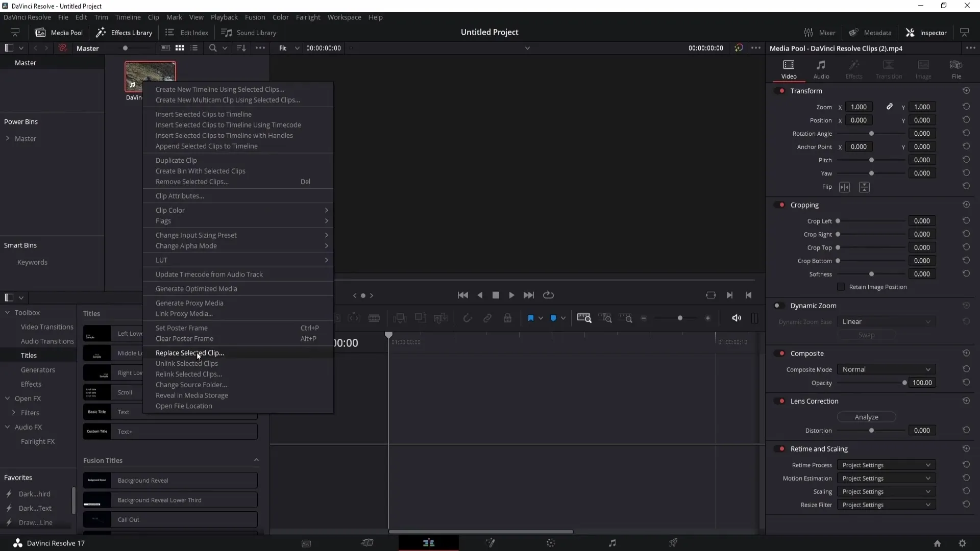Click Remove Selected Clips menu item
Screen dimensions: 980x551
pyautogui.click(x=192, y=182)
